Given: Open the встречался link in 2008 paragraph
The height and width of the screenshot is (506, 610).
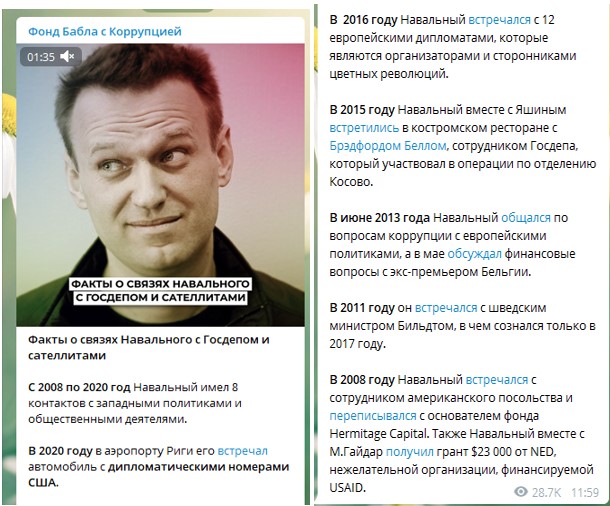Looking at the screenshot, I should pos(497,380).
